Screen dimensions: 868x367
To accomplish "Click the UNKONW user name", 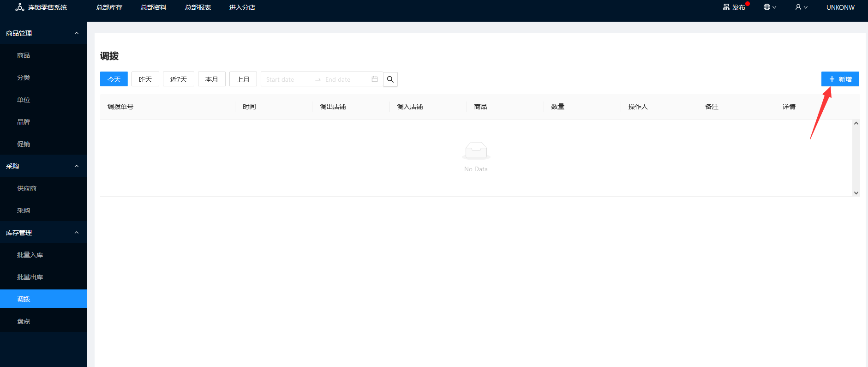I will click(840, 7).
